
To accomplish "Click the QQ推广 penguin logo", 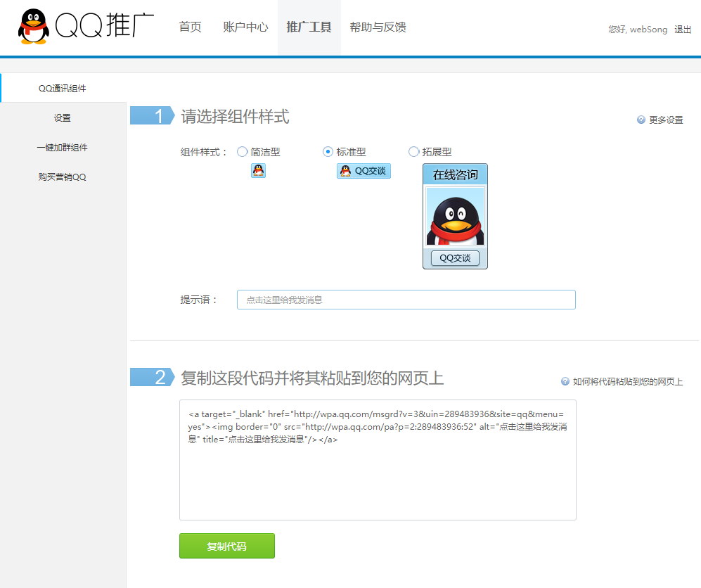I will pyautogui.click(x=34, y=27).
